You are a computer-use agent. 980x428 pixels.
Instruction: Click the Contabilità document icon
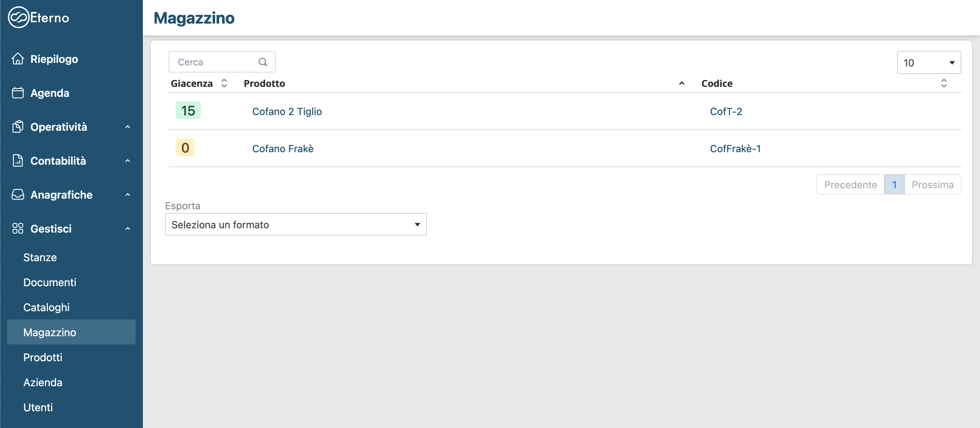tap(18, 160)
